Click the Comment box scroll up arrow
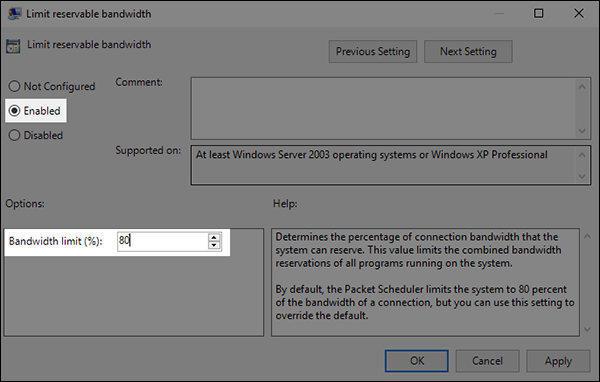Image resolution: width=600 pixels, height=382 pixels. [582, 87]
